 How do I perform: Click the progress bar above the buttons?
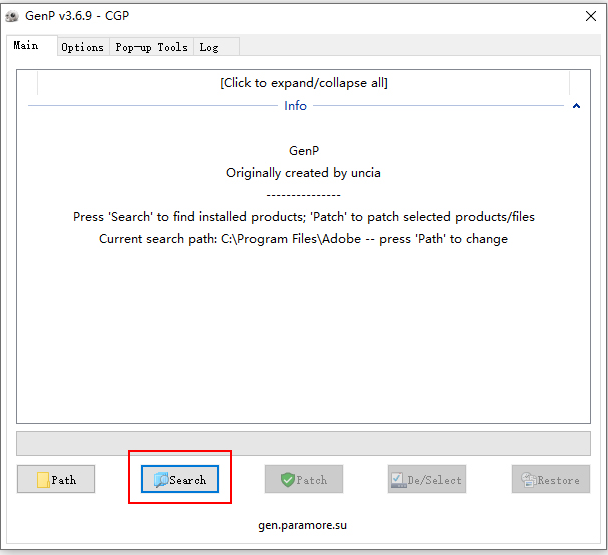tap(304, 443)
